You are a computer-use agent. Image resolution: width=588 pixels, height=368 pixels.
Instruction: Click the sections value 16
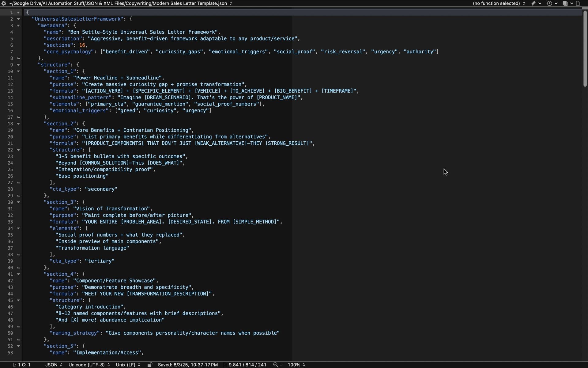[82, 45]
